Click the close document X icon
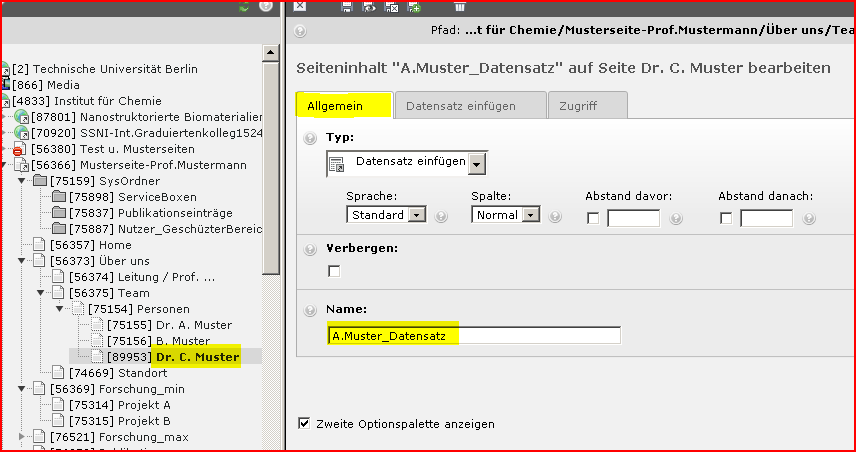This screenshot has width=856, height=452. coord(300,6)
